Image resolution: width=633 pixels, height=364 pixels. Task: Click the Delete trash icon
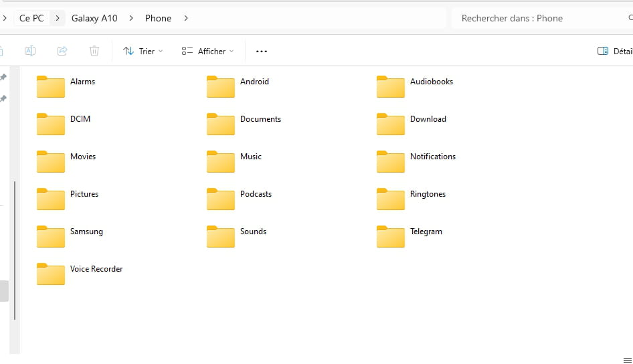pos(94,51)
